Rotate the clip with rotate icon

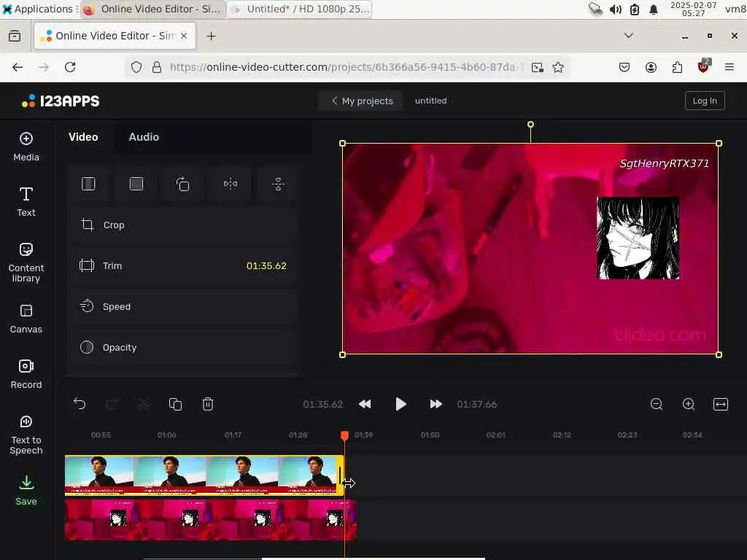pyautogui.click(x=183, y=184)
